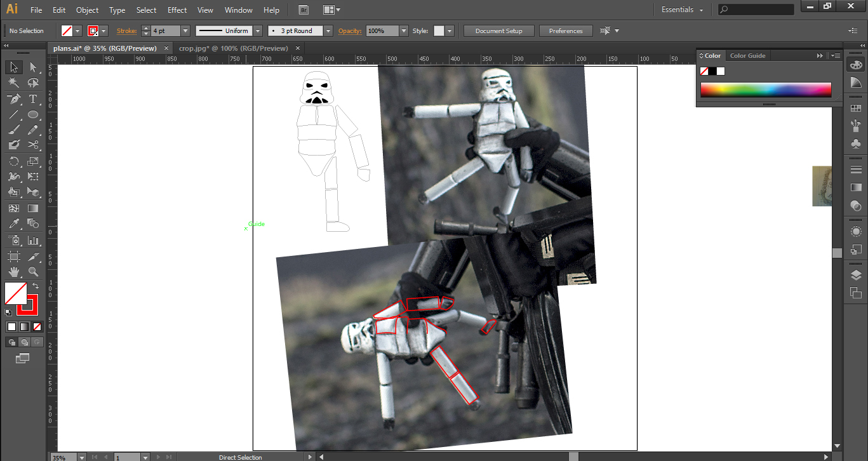
Task: Select the Selection tool arrow
Action: [x=13, y=67]
